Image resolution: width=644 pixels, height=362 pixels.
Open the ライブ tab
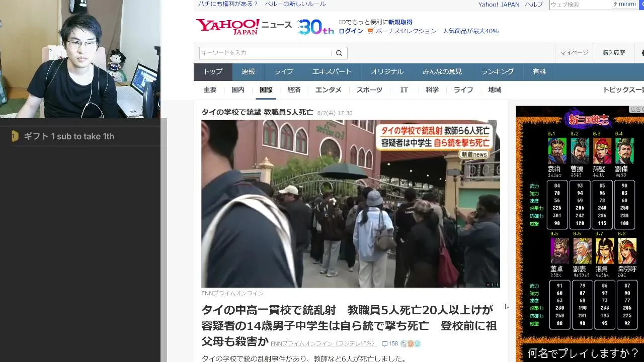(283, 72)
